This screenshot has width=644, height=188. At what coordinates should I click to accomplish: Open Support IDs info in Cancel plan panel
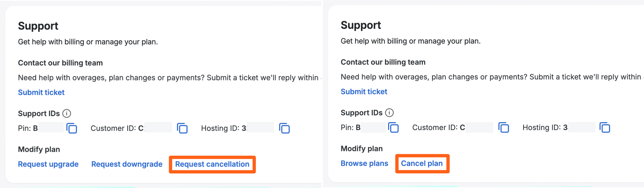[x=389, y=113]
